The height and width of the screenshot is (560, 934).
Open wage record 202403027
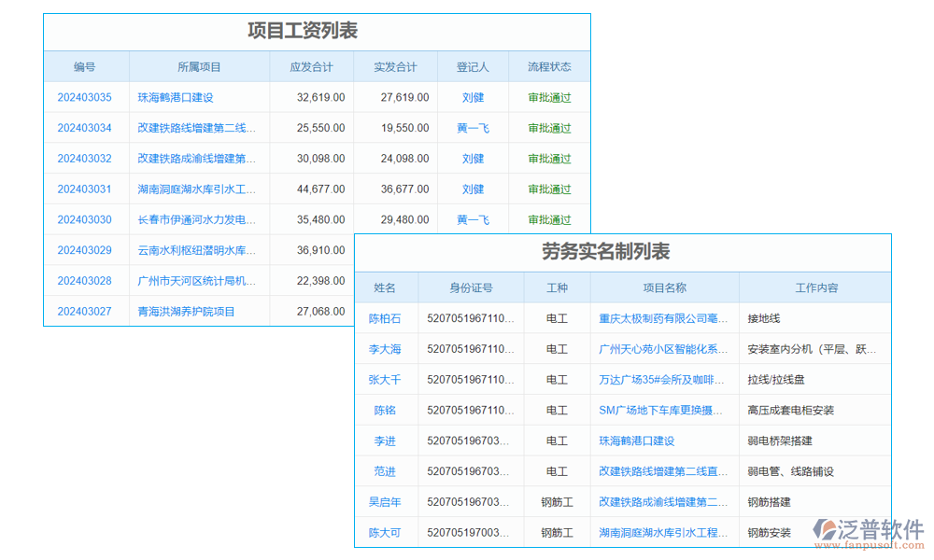pyautogui.click(x=85, y=311)
